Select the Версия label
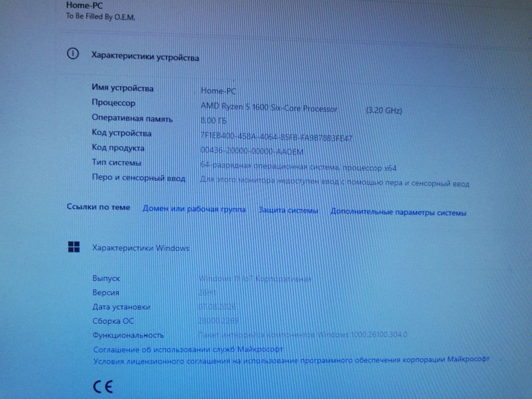The width and height of the screenshot is (532, 399). pyautogui.click(x=105, y=292)
